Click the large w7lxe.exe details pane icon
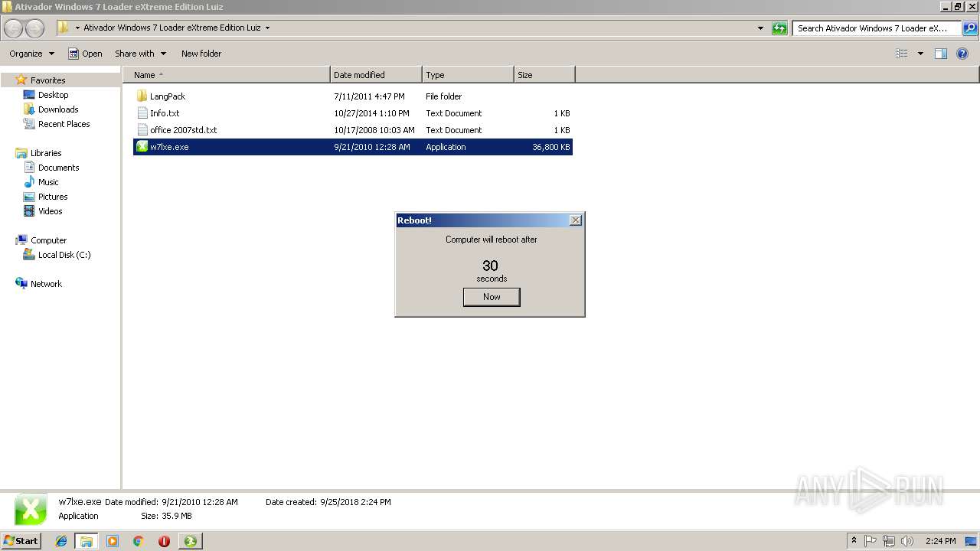This screenshot has width=980, height=551. (x=31, y=510)
